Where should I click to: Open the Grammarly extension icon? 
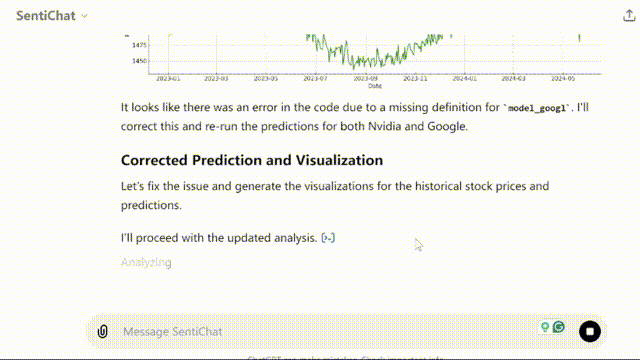pos(559,327)
